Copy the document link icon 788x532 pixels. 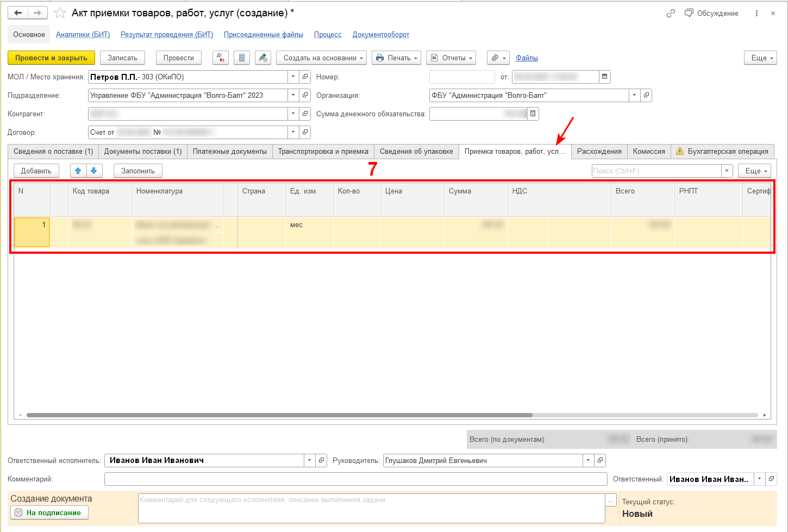pyautogui.click(x=671, y=13)
